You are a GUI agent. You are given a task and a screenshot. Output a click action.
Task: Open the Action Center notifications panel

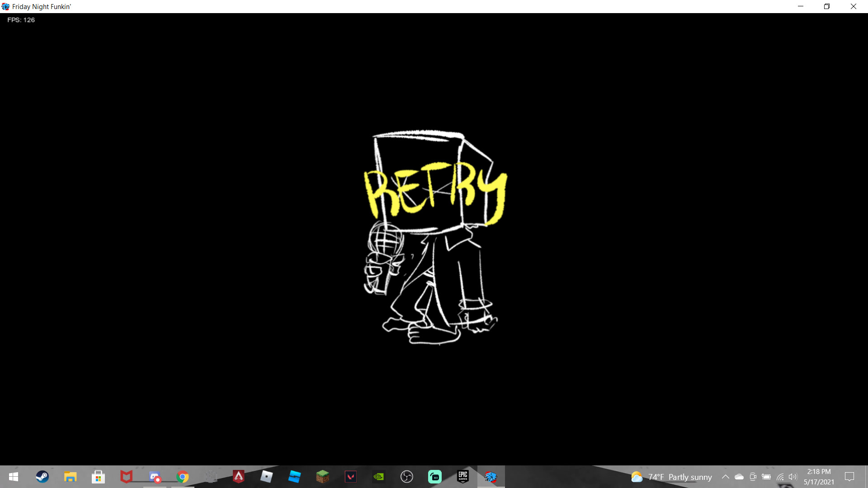coord(850,477)
